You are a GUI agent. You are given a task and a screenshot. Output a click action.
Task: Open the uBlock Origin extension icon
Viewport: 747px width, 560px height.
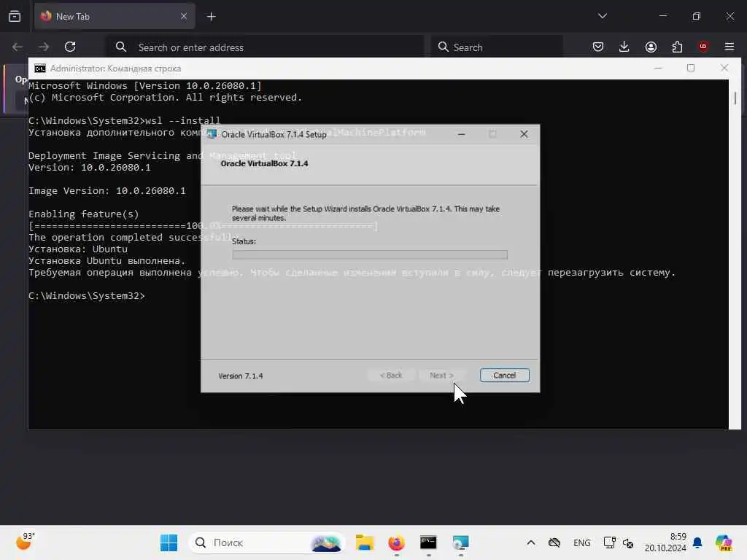pos(703,47)
